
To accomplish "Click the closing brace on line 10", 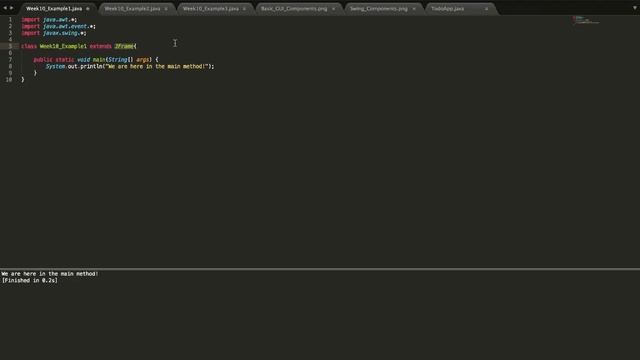I will point(23,80).
